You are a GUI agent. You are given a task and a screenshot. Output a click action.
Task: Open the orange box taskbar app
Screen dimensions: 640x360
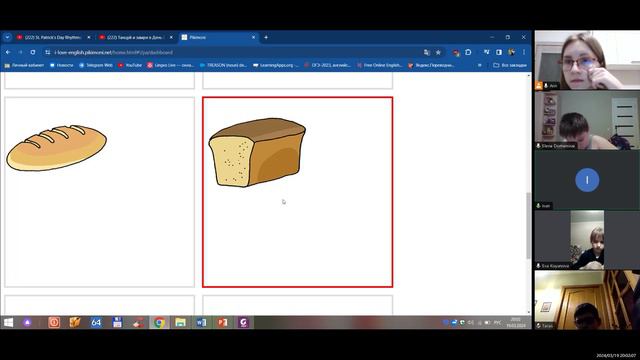point(75,322)
